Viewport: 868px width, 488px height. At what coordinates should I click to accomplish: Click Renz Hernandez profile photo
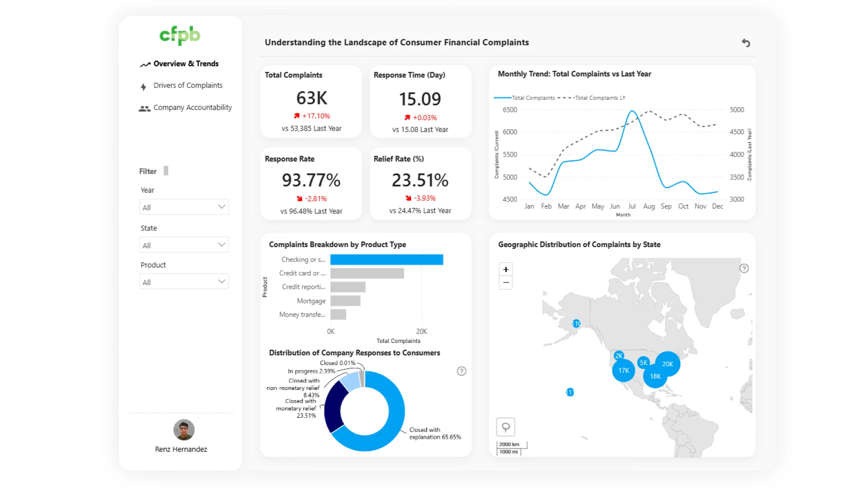tap(184, 430)
